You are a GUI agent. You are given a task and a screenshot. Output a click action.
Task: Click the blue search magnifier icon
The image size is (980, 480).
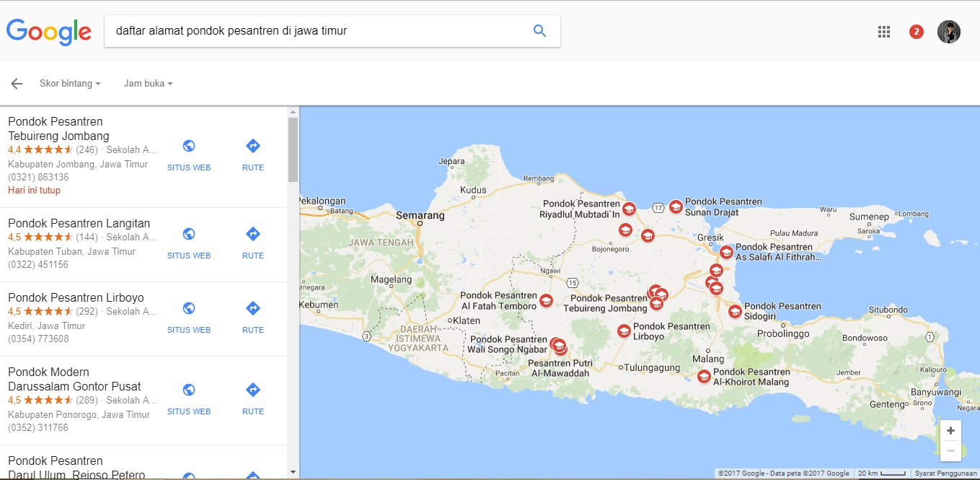(539, 31)
